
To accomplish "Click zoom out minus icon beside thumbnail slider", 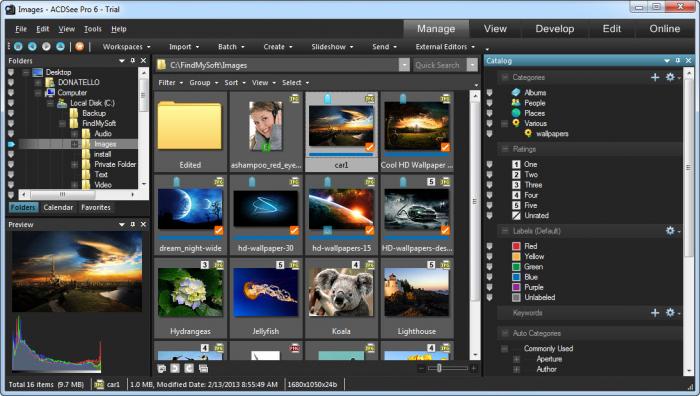I will (421, 368).
